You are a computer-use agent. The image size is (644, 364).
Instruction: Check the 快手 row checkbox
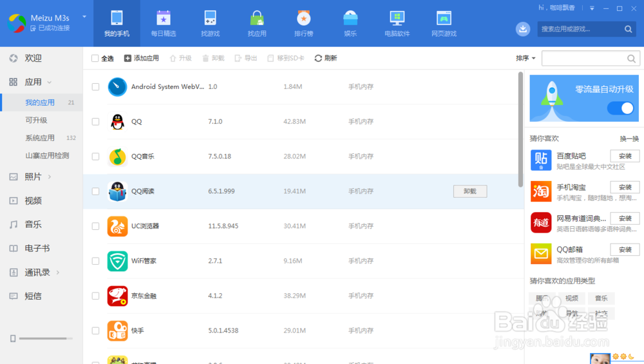pyautogui.click(x=96, y=330)
